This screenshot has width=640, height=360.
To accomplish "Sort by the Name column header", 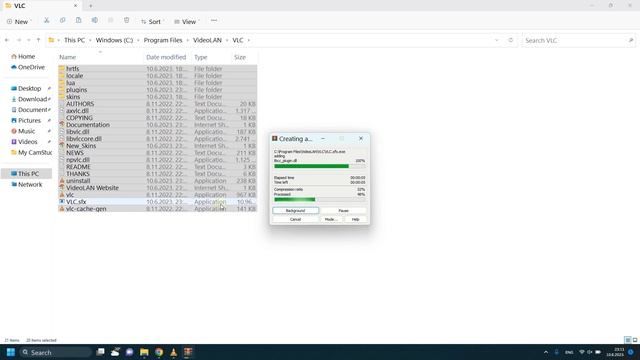I will coord(68,58).
